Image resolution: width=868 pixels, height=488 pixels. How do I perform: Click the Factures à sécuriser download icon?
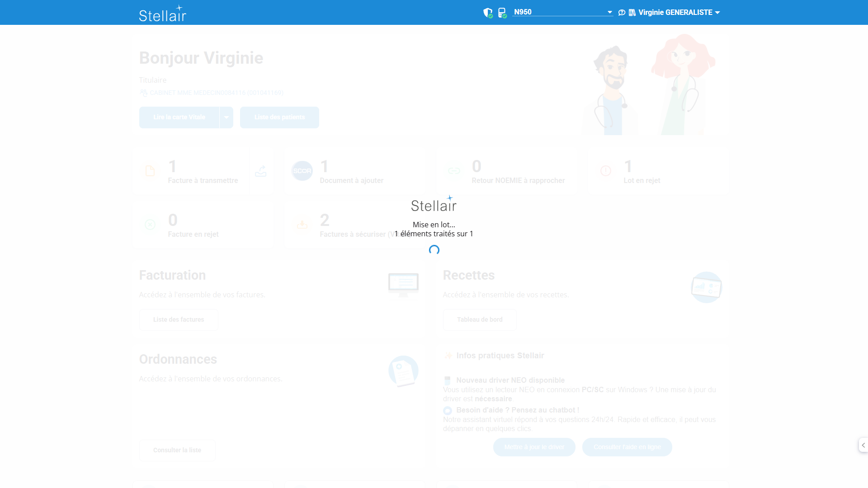pos(302,225)
